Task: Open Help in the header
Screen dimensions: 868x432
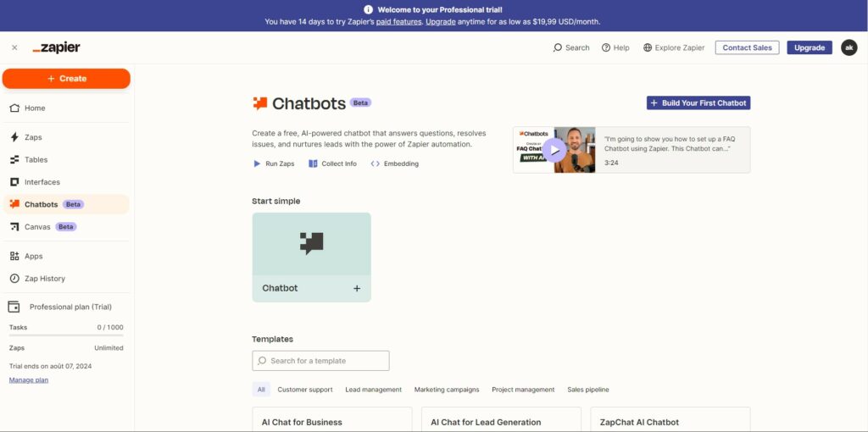Action: point(615,47)
